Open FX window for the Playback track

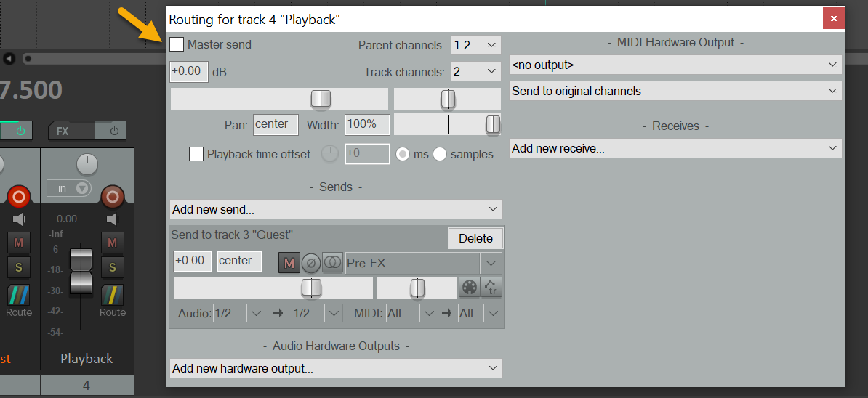point(63,131)
